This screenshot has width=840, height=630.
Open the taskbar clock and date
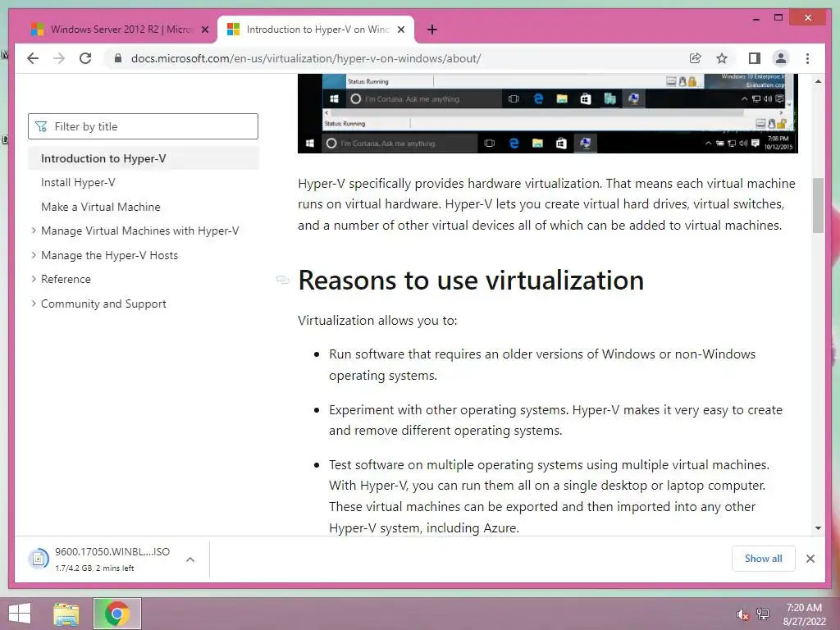tap(804, 614)
